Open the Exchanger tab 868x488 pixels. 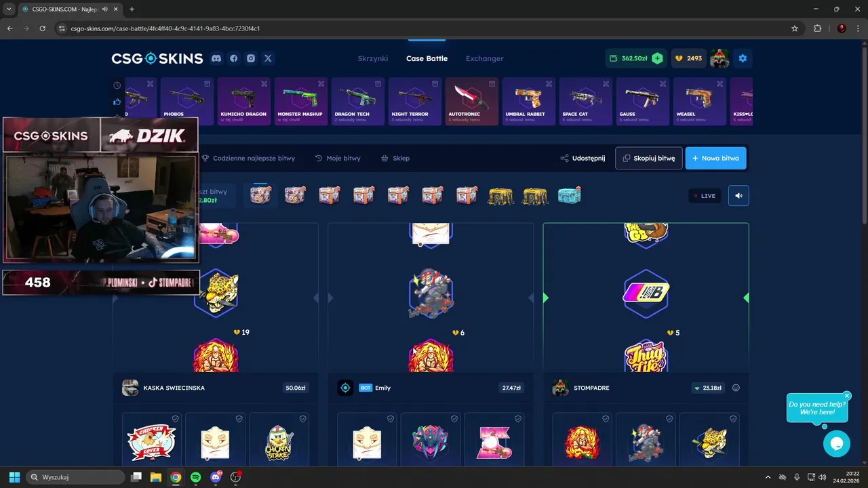pyautogui.click(x=484, y=58)
